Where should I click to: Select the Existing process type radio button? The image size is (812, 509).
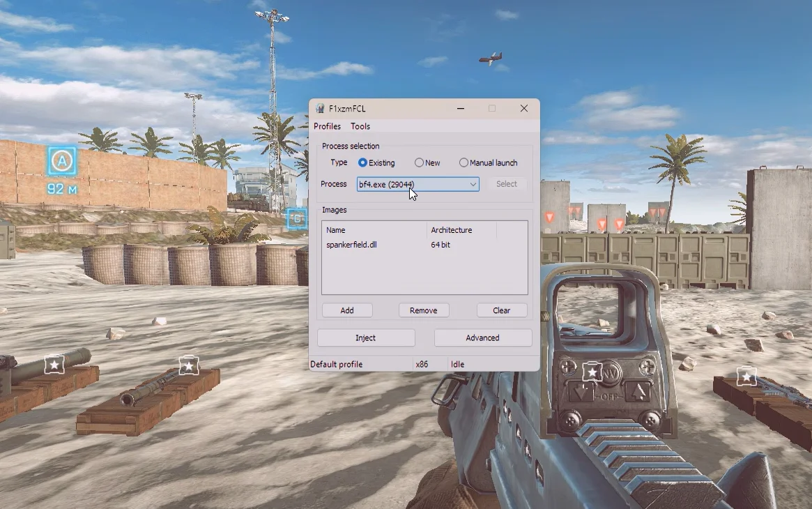362,163
